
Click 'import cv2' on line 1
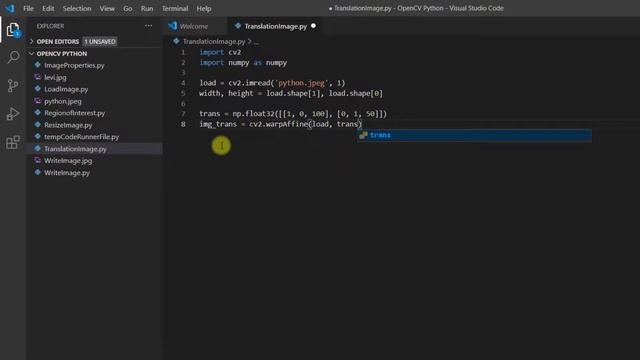pyautogui.click(x=220, y=52)
